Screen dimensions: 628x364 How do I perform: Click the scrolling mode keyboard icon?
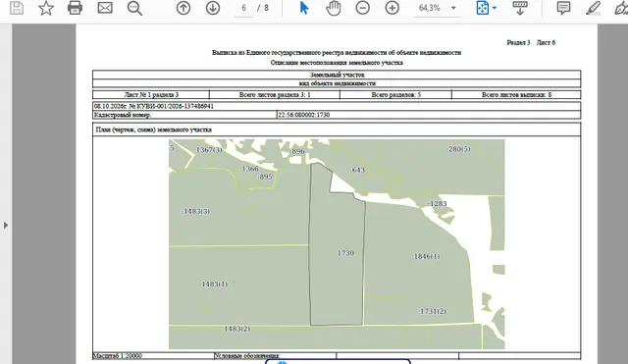pyautogui.click(x=520, y=8)
